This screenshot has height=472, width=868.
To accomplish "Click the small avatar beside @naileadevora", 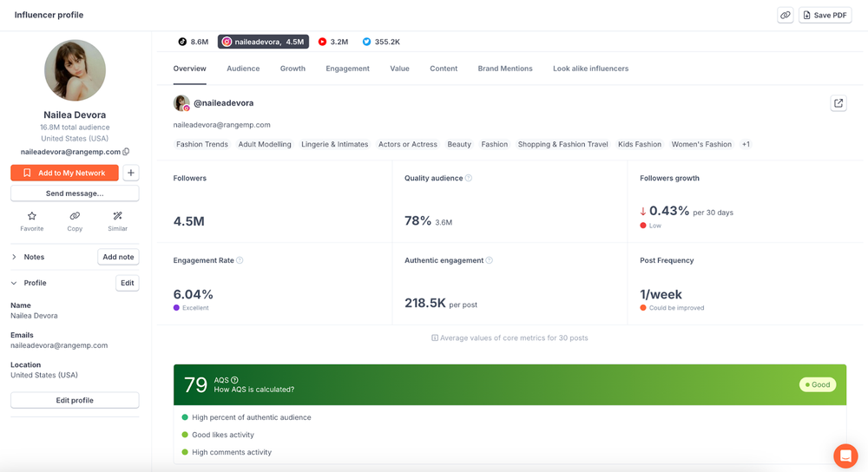I will pyautogui.click(x=181, y=103).
